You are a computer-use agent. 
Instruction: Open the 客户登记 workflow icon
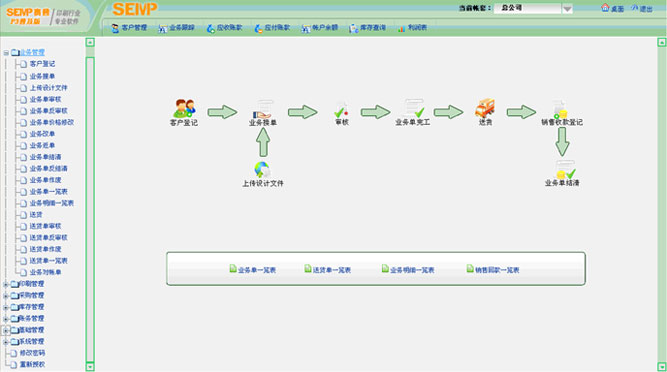point(184,108)
